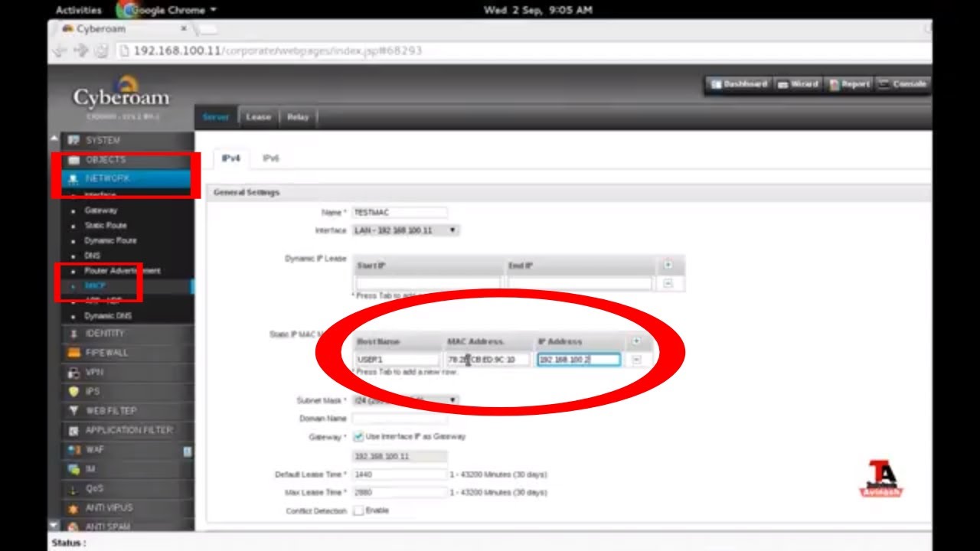Click the static IP Address input field
The height and width of the screenshot is (551, 980).
point(579,360)
